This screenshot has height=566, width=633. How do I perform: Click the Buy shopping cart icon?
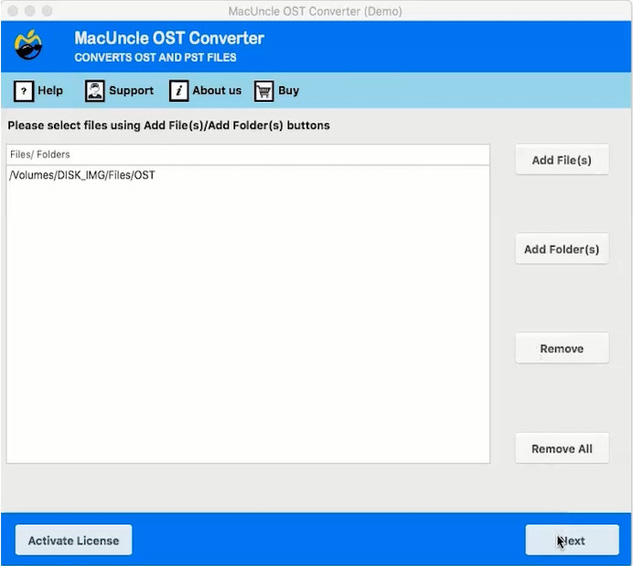click(264, 91)
